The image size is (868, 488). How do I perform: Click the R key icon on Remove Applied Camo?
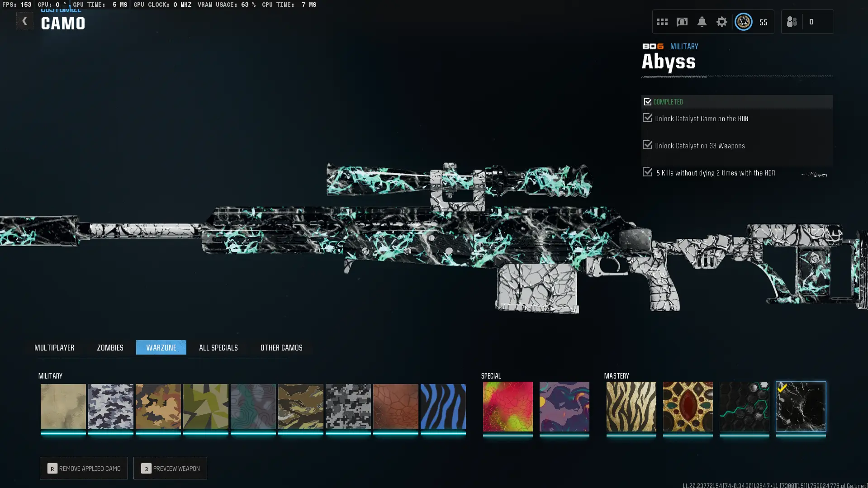[52, 469]
